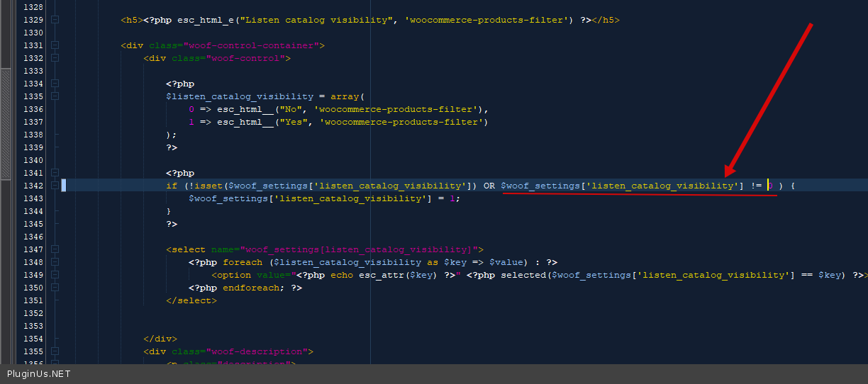Click the closing </select> tag on line 1351
868x384 pixels.
pyautogui.click(x=191, y=300)
